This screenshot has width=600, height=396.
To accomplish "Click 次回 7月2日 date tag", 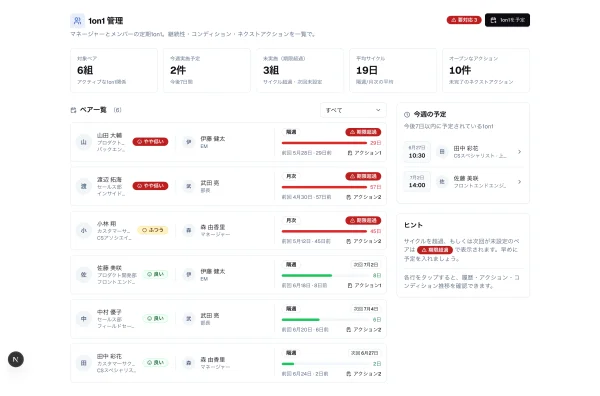I will (366, 265).
